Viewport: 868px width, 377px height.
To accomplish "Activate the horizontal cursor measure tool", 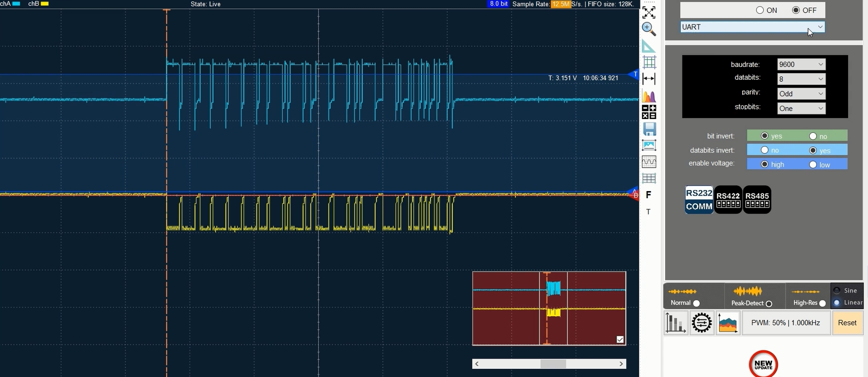I will [x=649, y=79].
